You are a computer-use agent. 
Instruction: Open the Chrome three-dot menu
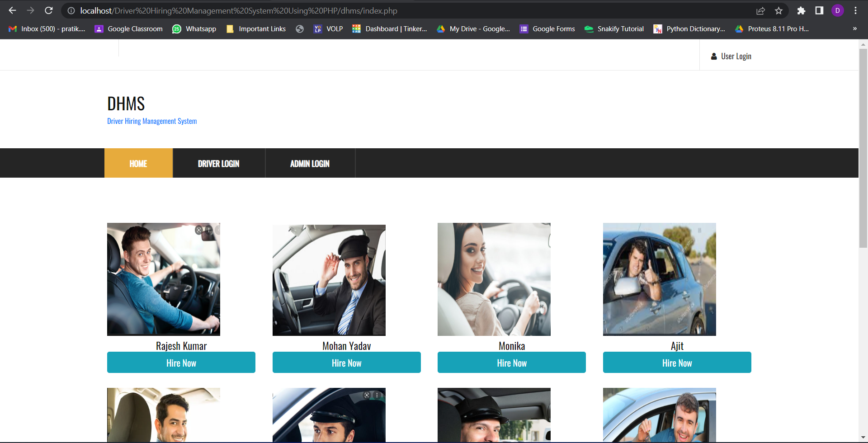[x=855, y=10]
